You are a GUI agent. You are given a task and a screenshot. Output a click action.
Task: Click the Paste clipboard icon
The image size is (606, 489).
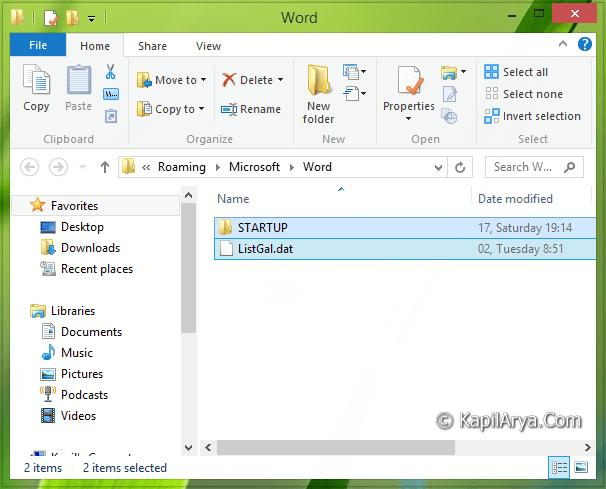tap(79, 79)
